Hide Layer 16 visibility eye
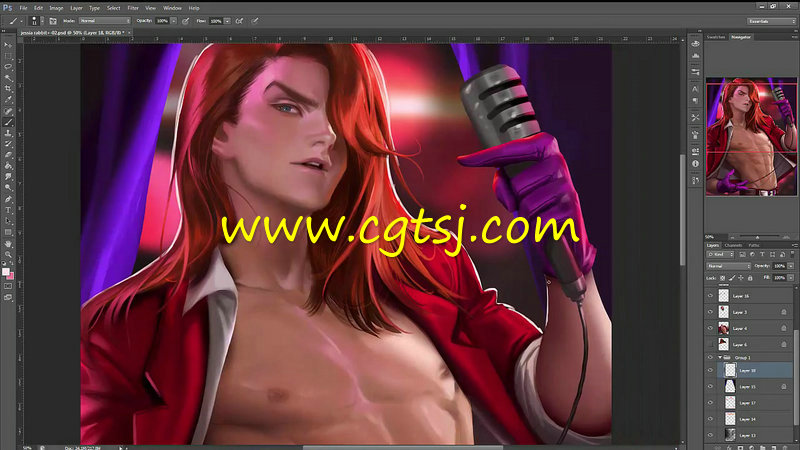 click(x=710, y=295)
